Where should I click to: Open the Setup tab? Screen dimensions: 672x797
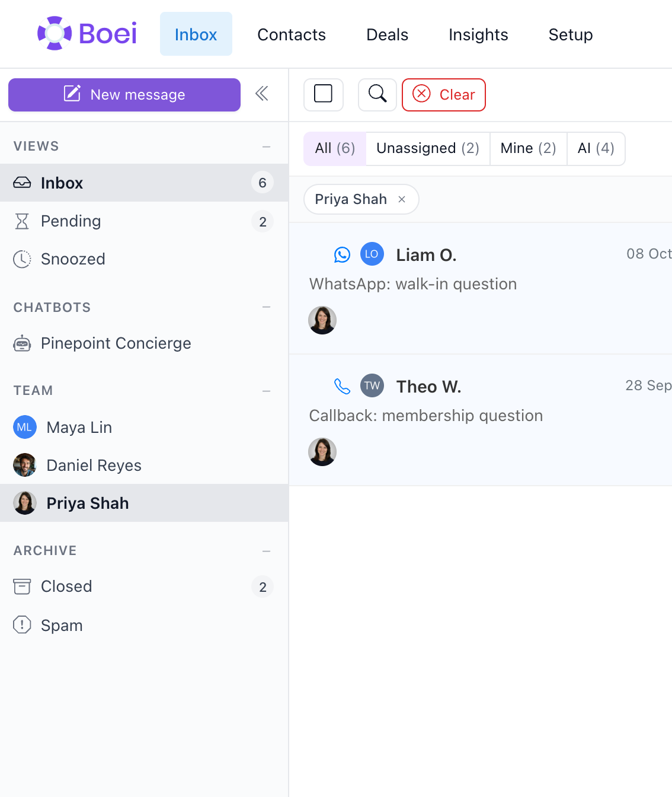pos(571,34)
